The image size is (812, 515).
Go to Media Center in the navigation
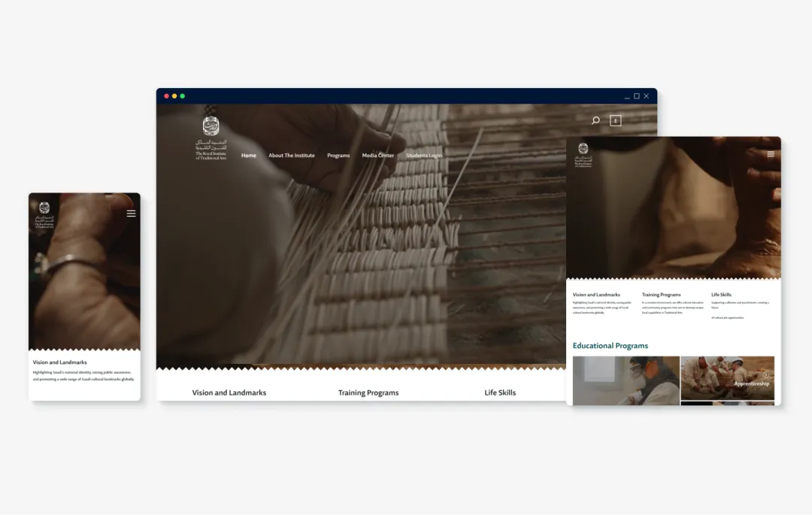point(377,156)
